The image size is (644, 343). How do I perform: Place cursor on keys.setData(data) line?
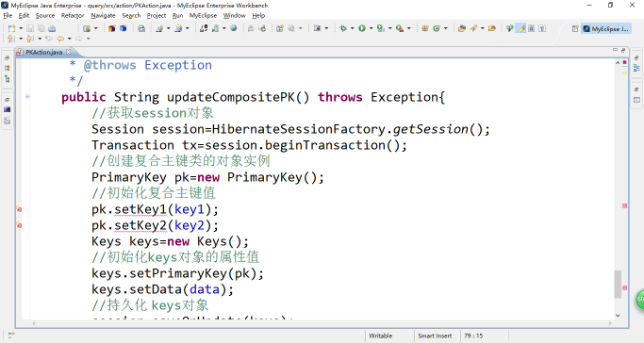[x=162, y=289]
